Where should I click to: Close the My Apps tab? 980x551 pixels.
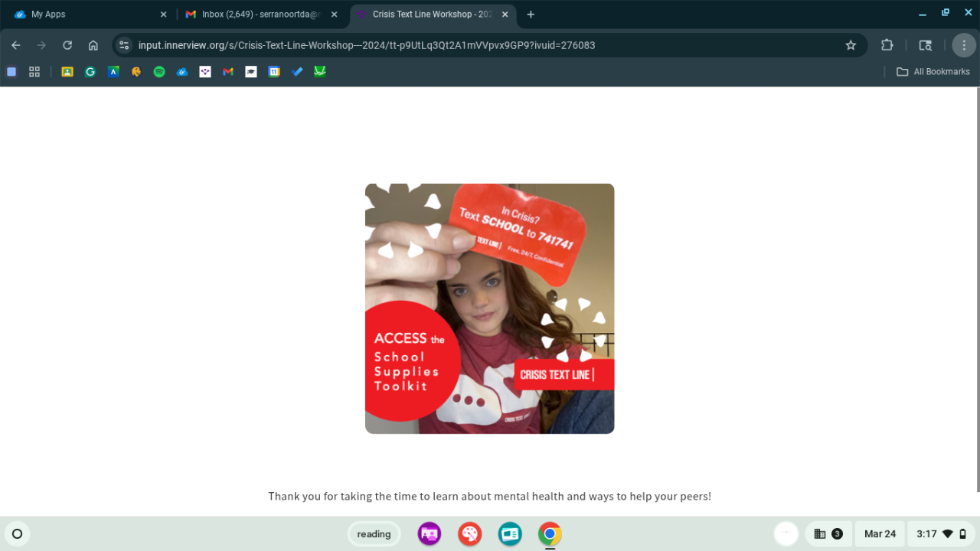(163, 15)
